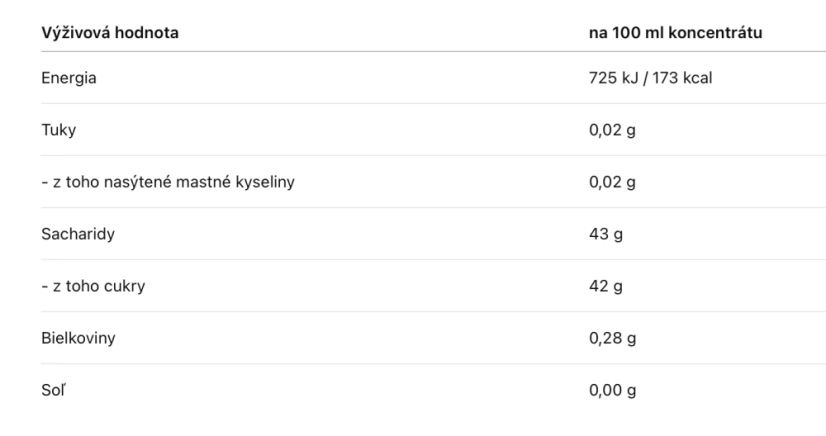
Task: Click the nasýtené mastné kyseliny value
Action: [612, 182]
